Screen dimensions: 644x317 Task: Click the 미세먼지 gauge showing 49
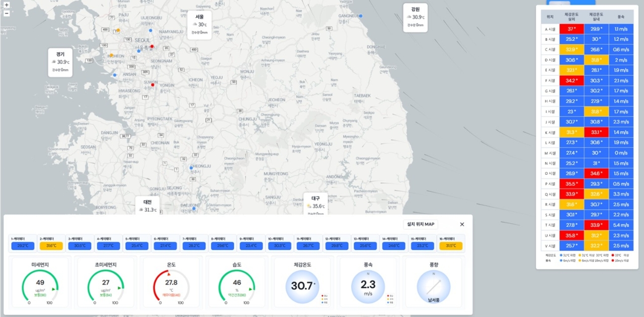click(40, 282)
